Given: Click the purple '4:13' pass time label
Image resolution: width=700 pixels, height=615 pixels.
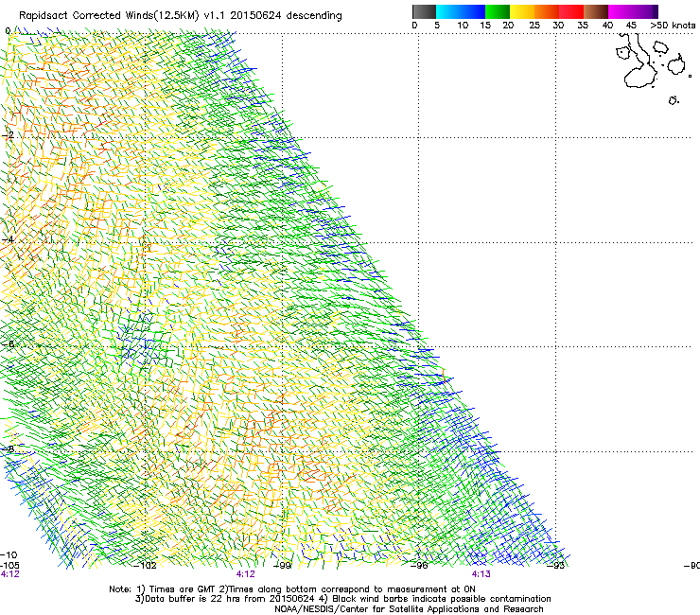Looking at the screenshot, I should point(481,574).
